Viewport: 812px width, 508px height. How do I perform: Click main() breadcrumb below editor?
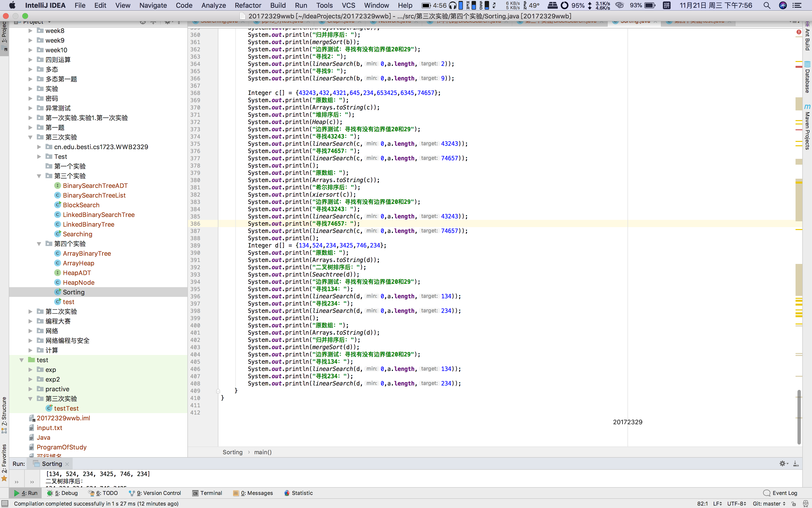[x=263, y=452]
